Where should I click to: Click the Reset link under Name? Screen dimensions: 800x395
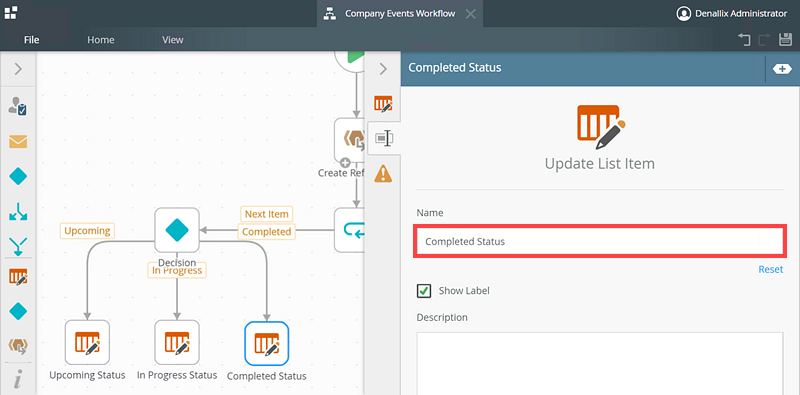click(x=770, y=269)
